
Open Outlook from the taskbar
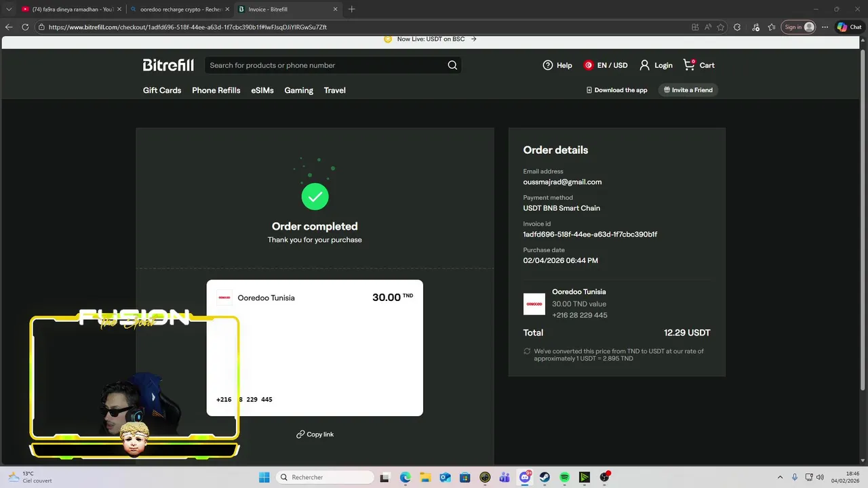point(445,477)
